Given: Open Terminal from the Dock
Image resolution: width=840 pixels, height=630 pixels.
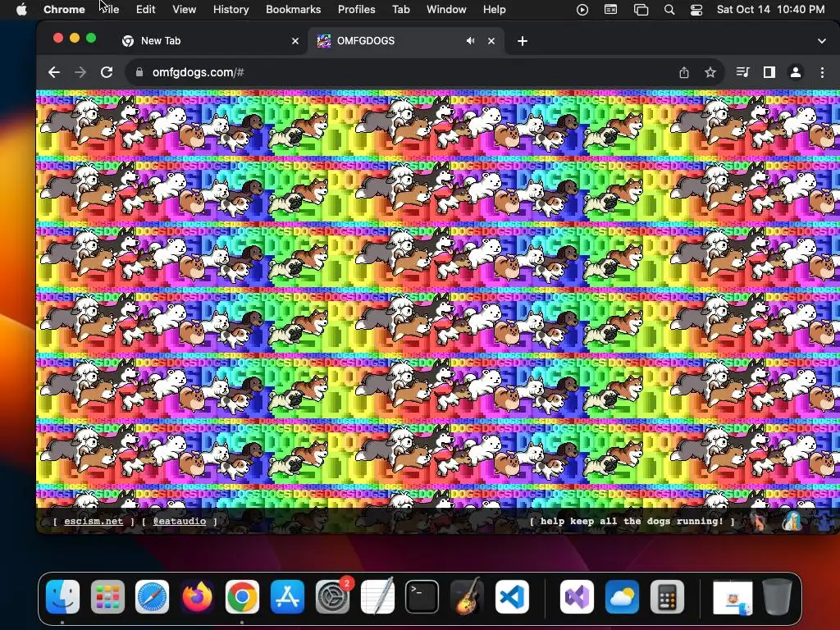Looking at the screenshot, I should pyautogui.click(x=422, y=597).
